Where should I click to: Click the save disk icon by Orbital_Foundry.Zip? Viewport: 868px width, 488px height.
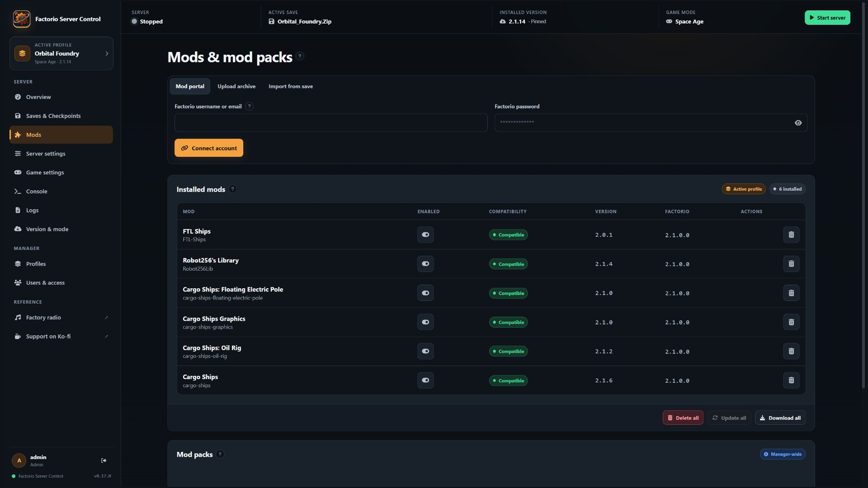pyautogui.click(x=271, y=22)
